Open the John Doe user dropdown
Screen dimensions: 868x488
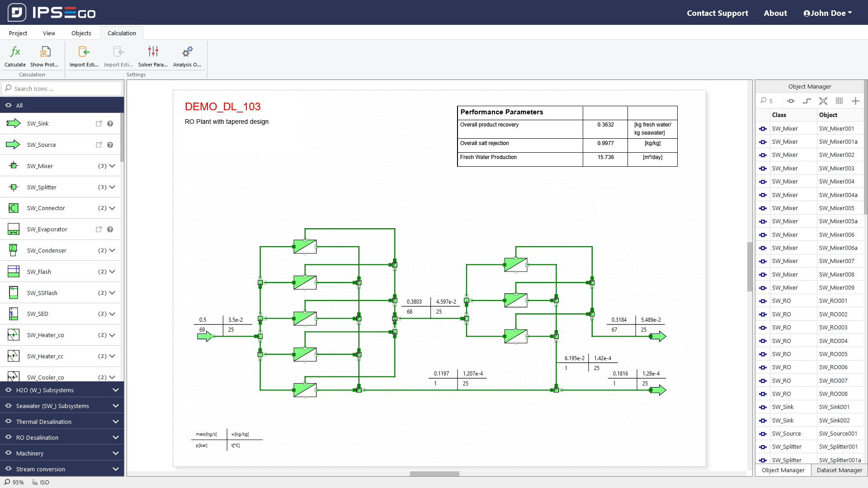click(827, 13)
